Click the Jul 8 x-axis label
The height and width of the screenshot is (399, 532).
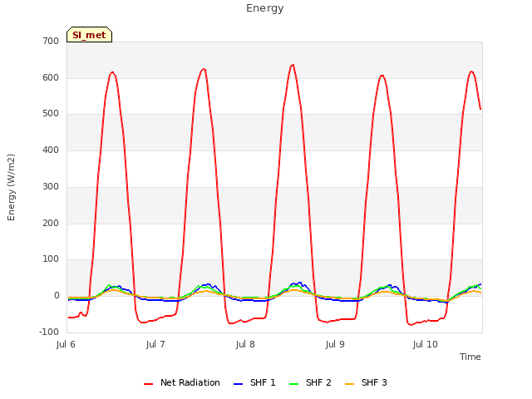[x=245, y=344]
